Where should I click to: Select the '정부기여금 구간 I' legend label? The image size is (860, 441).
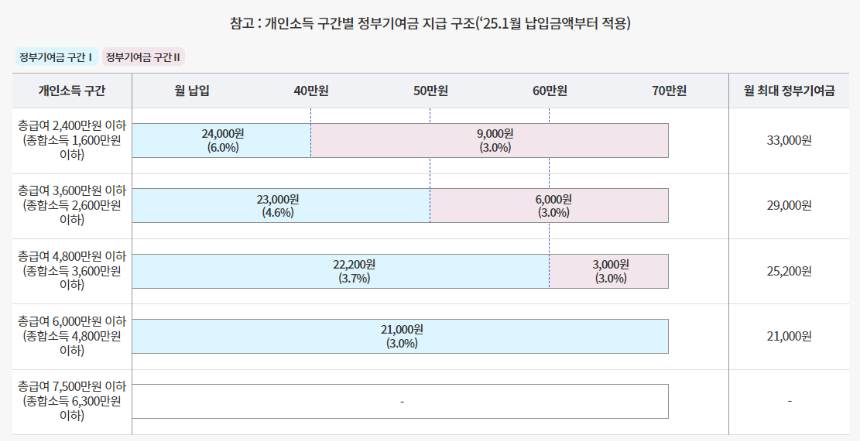pyautogui.click(x=55, y=57)
